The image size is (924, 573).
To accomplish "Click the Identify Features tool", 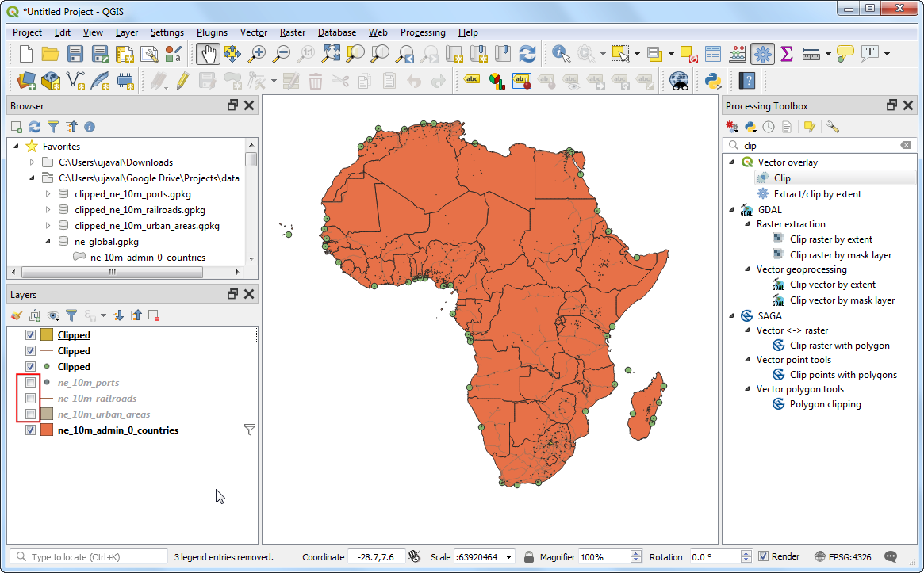I will [561, 54].
